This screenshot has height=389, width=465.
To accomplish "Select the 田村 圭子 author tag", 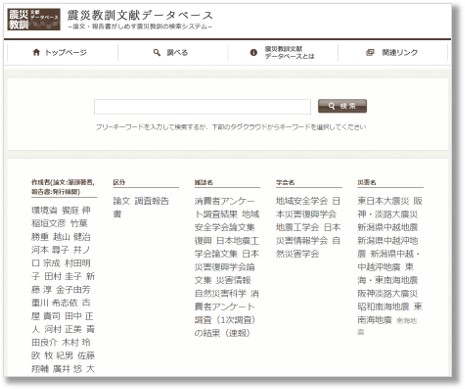I will [x=63, y=276].
